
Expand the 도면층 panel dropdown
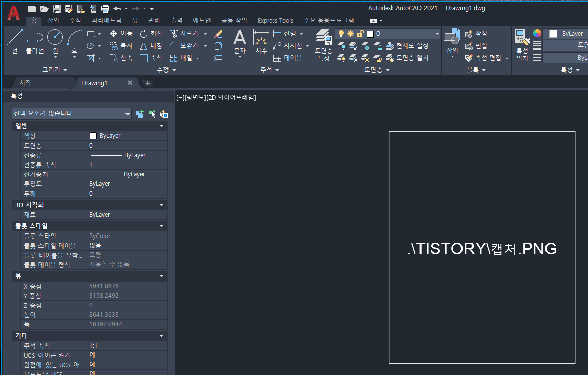point(377,70)
